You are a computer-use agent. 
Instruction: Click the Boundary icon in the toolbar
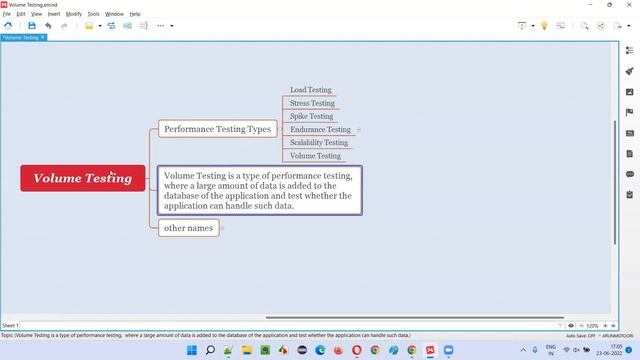pyautogui.click(x=127, y=26)
